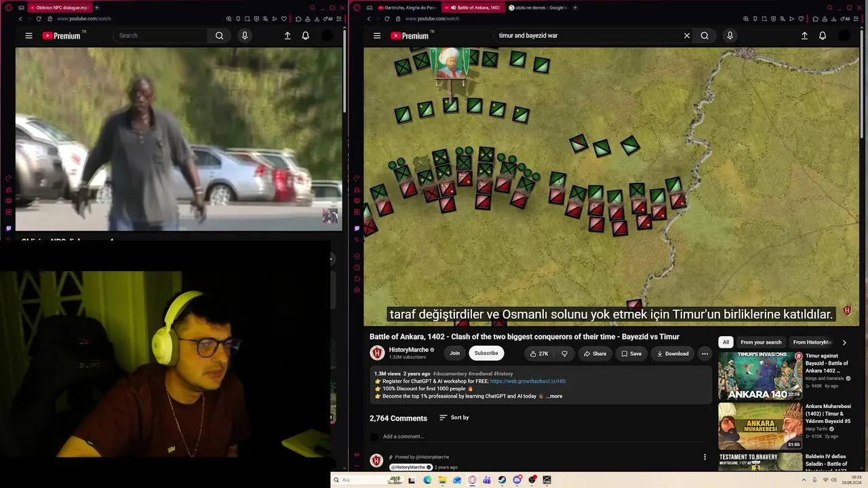Click YouTube Premium logo in left window
The width and height of the screenshot is (868, 488).
62,36
